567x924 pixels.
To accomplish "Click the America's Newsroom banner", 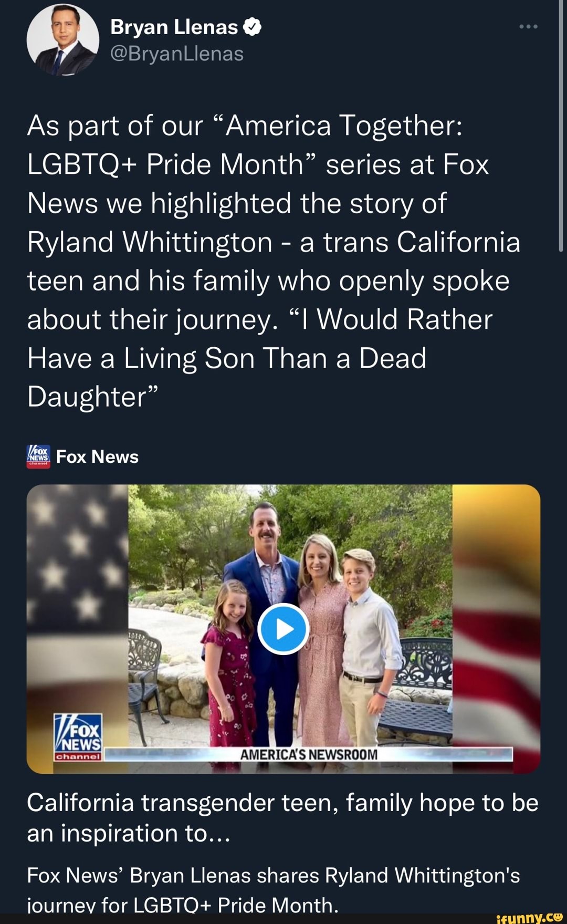I will point(309,755).
